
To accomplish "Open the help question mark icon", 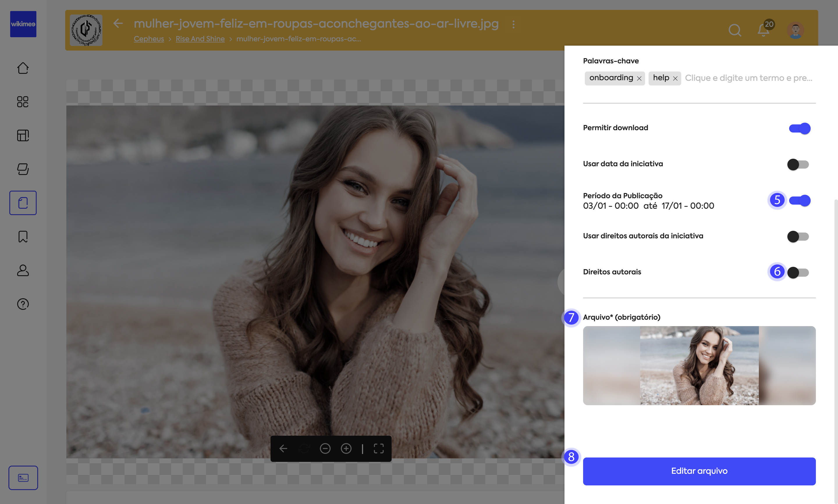I will [23, 304].
